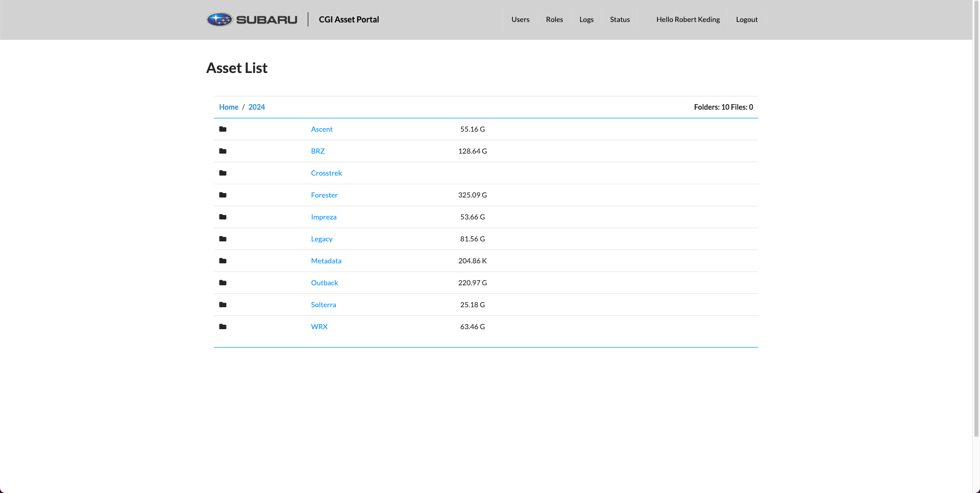Open the Ascent folder link

coord(322,129)
